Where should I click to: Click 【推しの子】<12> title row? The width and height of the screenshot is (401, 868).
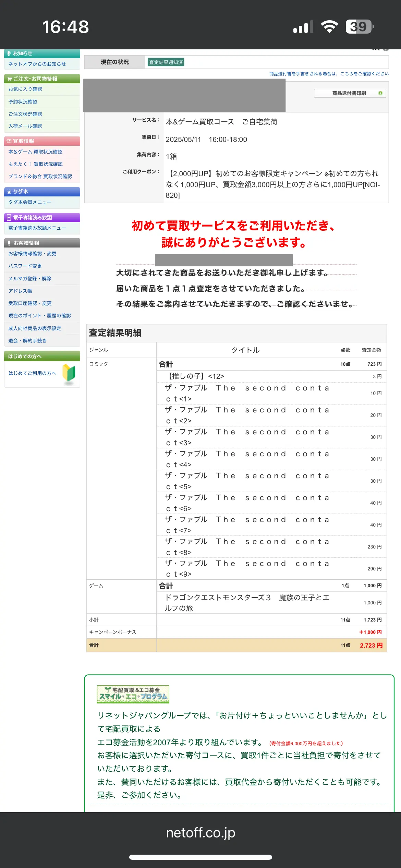271,376
